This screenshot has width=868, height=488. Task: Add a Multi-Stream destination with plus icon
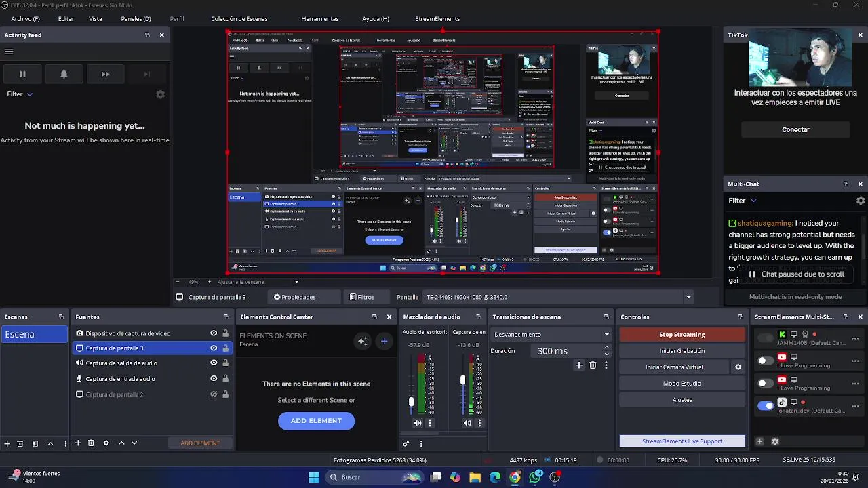[x=759, y=441]
